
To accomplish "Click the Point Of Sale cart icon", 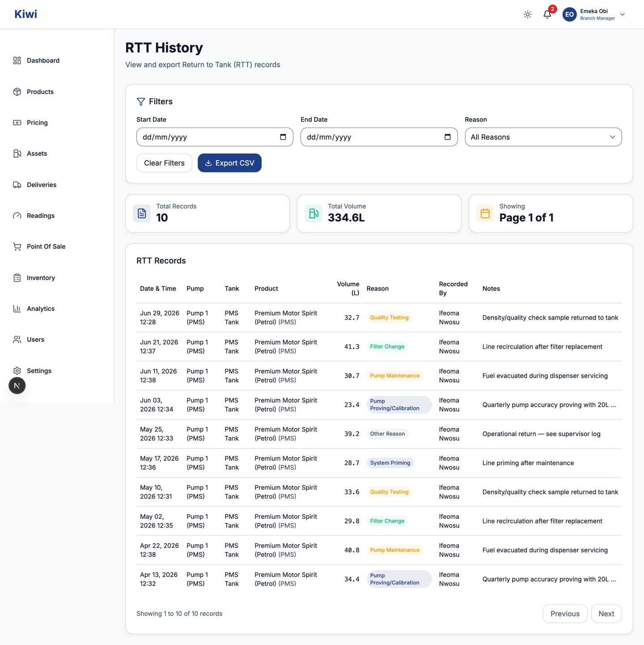I will pos(17,246).
